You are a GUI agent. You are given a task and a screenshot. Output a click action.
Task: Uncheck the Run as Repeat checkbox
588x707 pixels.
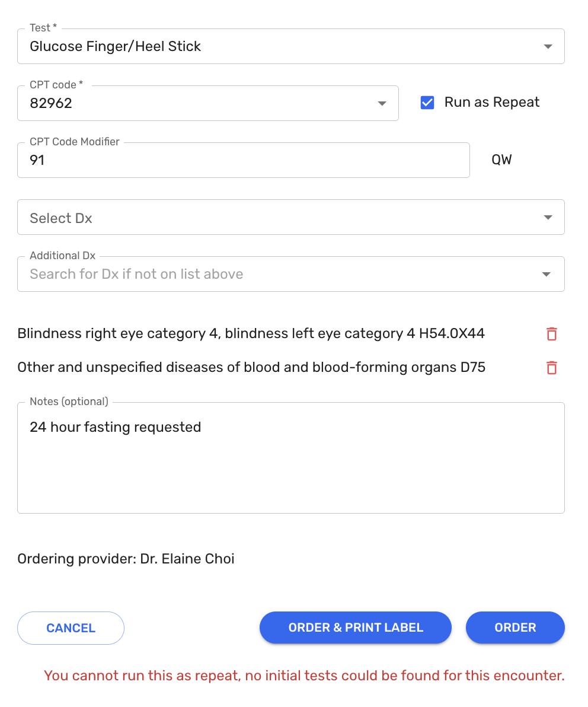click(x=427, y=103)
